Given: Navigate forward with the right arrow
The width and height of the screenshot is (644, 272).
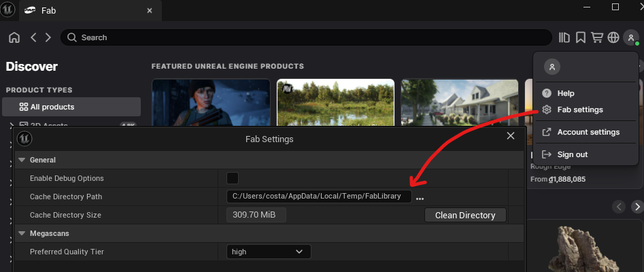Looking at the screenshot, I should 48,37.
